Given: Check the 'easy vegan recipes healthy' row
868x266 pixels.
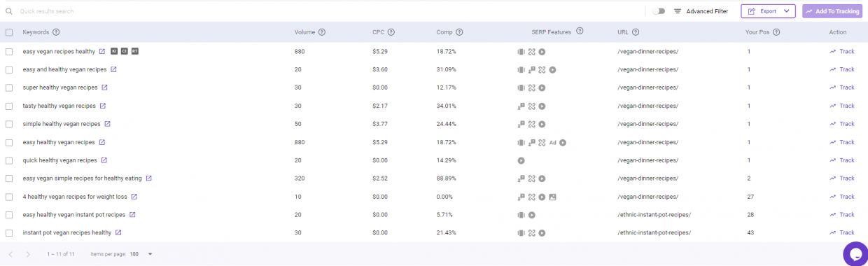Looking at the screenshot, I should tap(9, 51).
